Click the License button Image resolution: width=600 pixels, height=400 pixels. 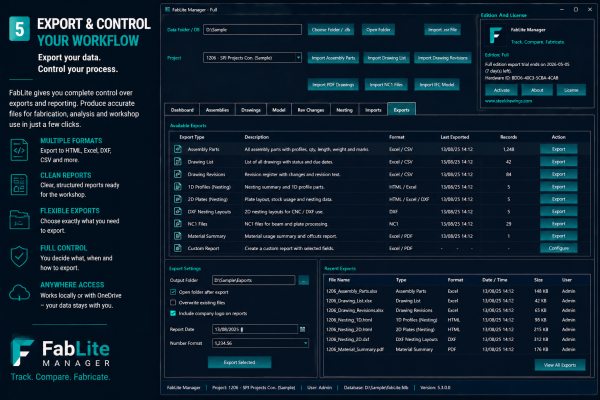[571, 90]
